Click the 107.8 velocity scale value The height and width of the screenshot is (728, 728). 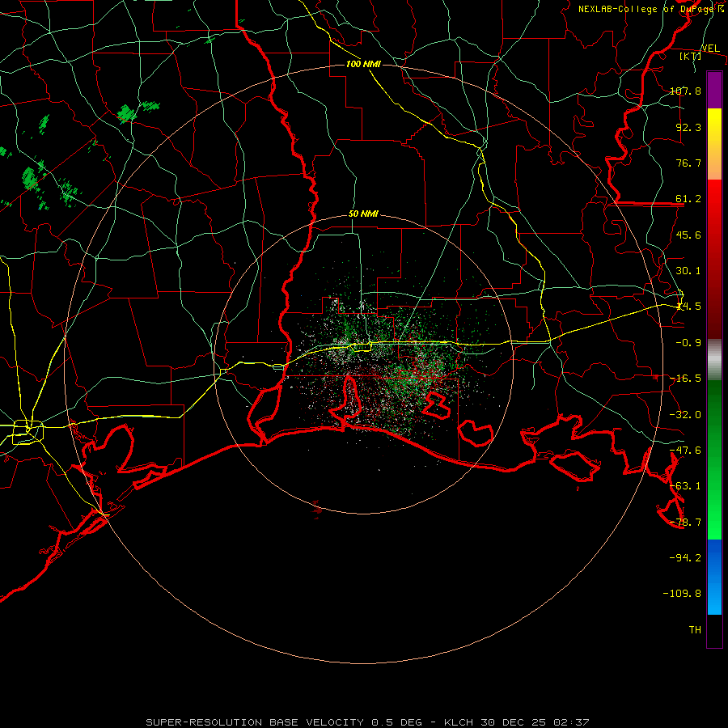[x=685, y=91]
